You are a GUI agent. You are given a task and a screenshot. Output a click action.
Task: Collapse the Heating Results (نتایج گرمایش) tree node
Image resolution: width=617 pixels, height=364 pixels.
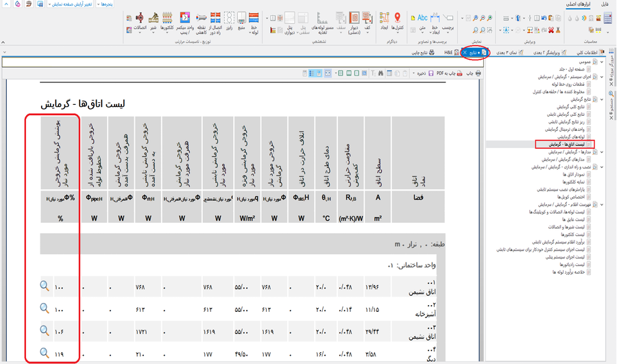pyautogui.click(x=601, y=99)
